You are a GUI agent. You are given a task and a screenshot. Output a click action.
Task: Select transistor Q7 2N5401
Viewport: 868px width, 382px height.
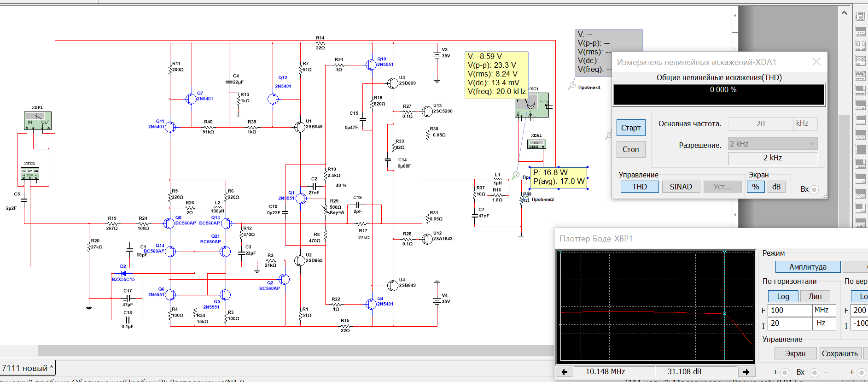tap(191, 99)
